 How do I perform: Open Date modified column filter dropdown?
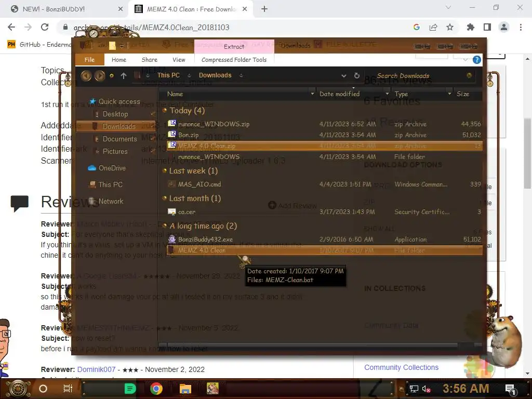point(387,94)
